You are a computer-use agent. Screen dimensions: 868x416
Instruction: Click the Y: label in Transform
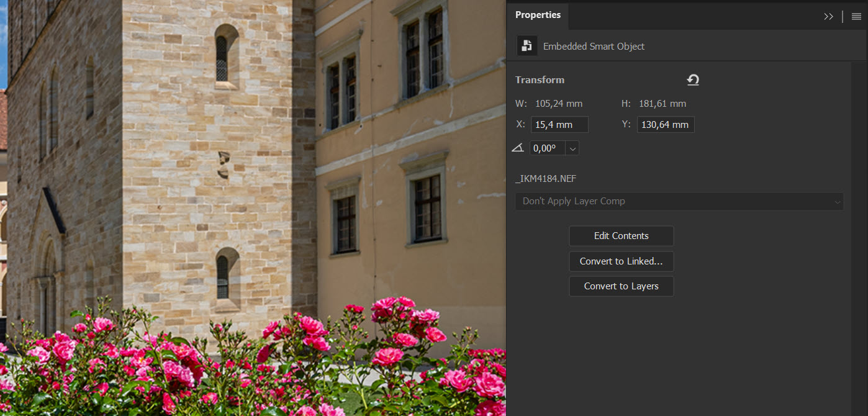point(626,124)
